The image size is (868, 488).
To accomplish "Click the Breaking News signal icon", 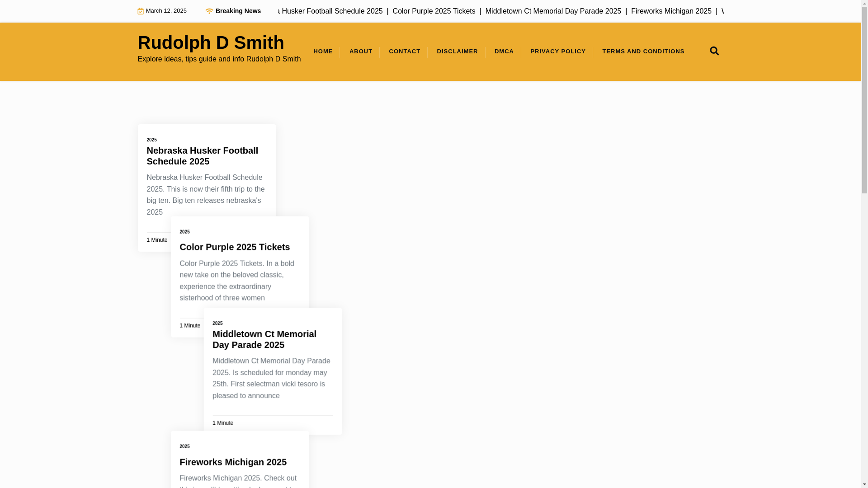I will click(x=209, y=11).
